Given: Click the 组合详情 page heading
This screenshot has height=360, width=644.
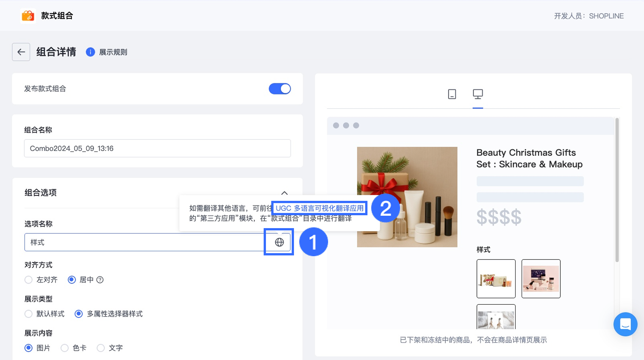Looking at the screenshot, I should coord(56,52).
